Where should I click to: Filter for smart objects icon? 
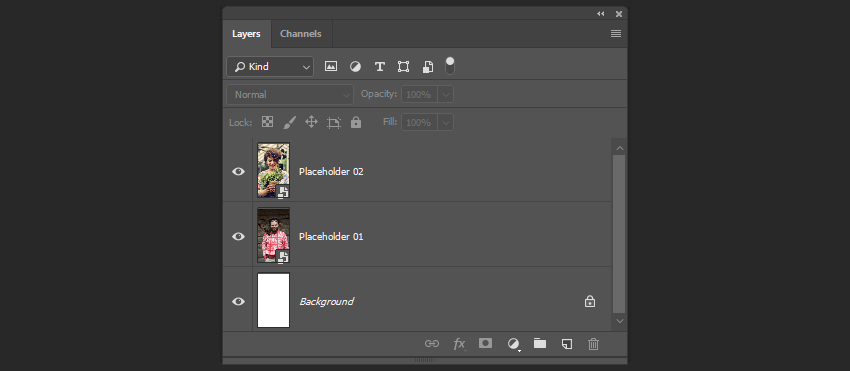428,66
